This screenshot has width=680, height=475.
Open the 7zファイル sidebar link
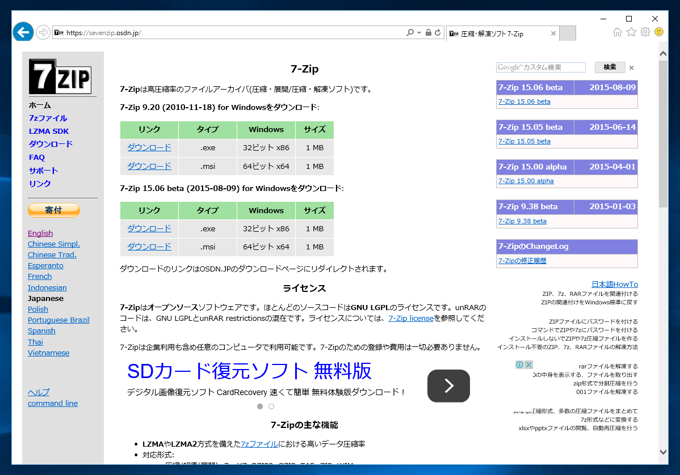click(x=48, y=118)
